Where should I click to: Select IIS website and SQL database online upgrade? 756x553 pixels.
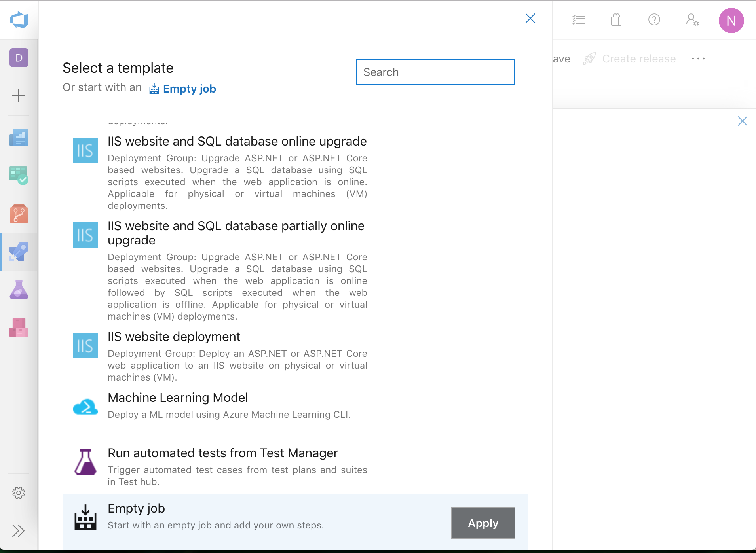point(237,141)
